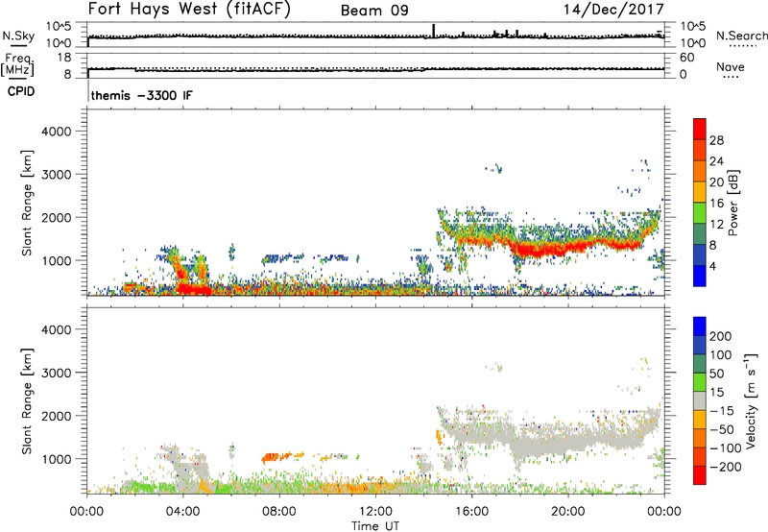The height and width of the screenshot is (532, 768).
Task: Click the 'Velocity [m s-1]' color bar label
Action: tap(751, 400)
